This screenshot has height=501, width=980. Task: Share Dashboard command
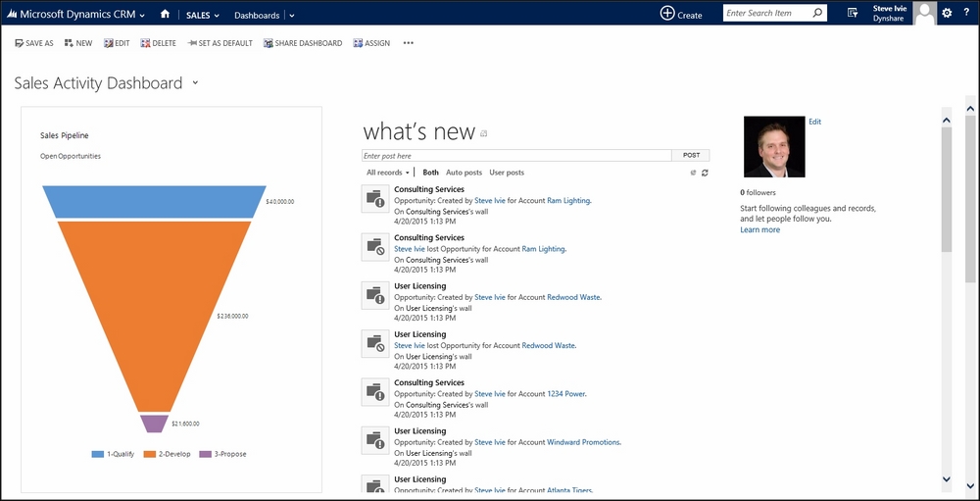point(303,43)
